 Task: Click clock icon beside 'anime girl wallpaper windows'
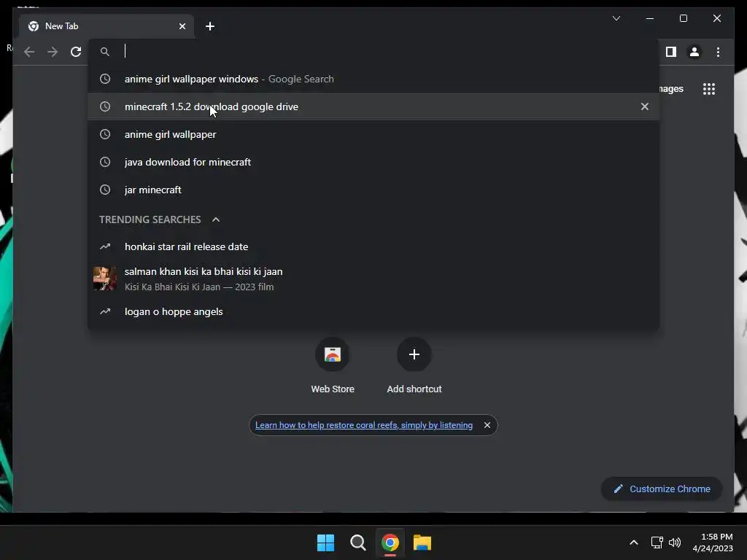coord(105,79)
